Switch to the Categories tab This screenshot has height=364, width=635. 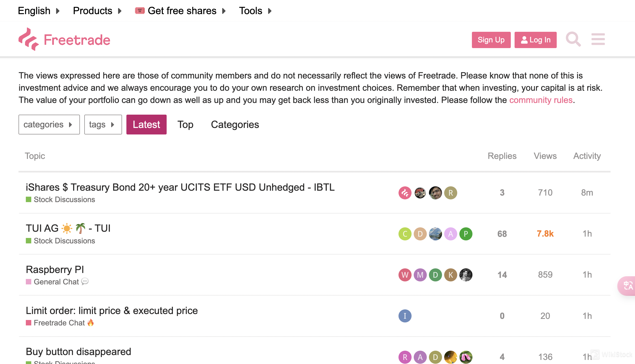(235, 125)
